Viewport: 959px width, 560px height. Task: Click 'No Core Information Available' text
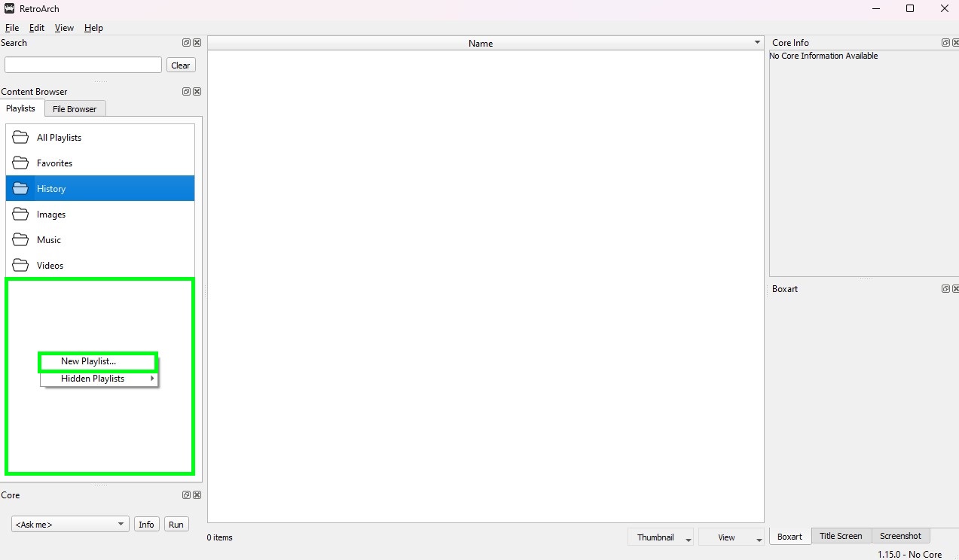point(823,56)
